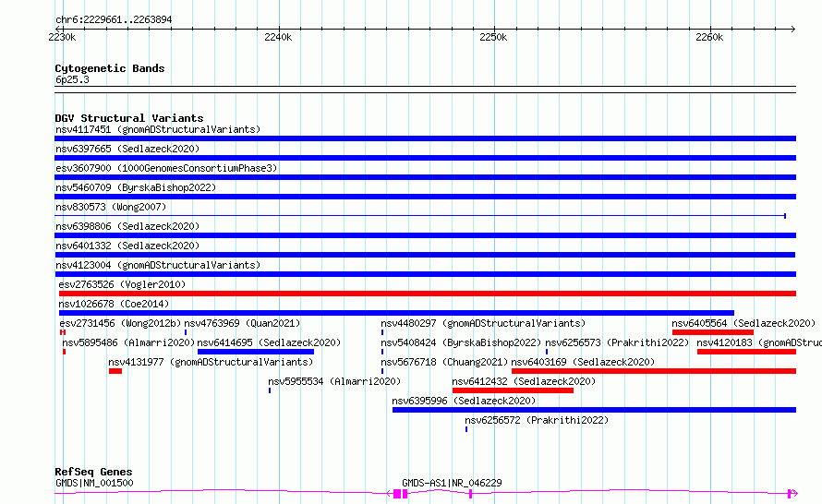Click the nsv4480297 gnomADStructuralVariants label
Image resolution: width=822 pixels, height=504 pixels.
point(483,323)
